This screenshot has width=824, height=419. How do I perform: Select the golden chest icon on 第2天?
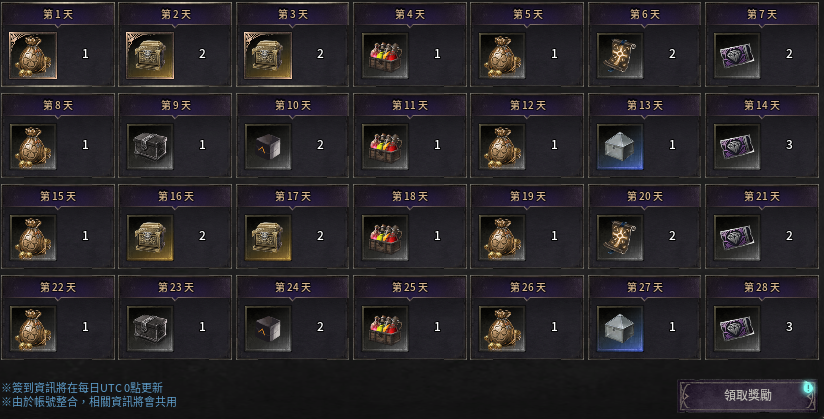[x=150, y=55]
